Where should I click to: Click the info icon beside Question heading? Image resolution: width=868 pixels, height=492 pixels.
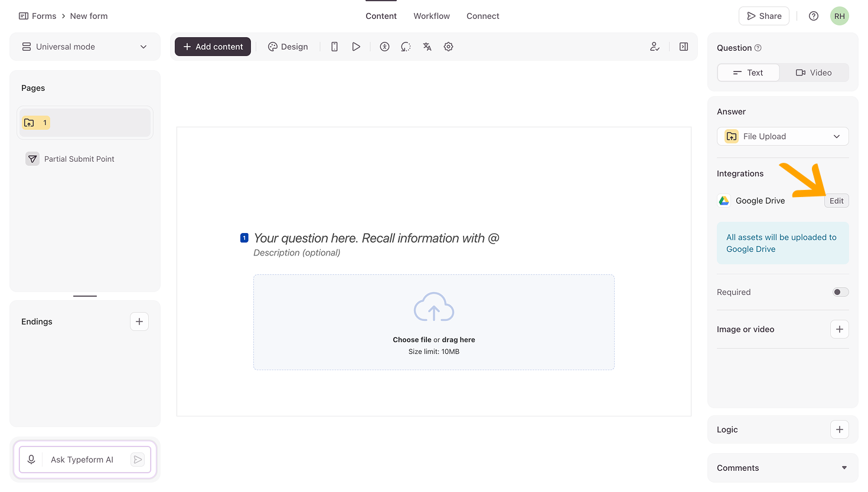point(758,48)
